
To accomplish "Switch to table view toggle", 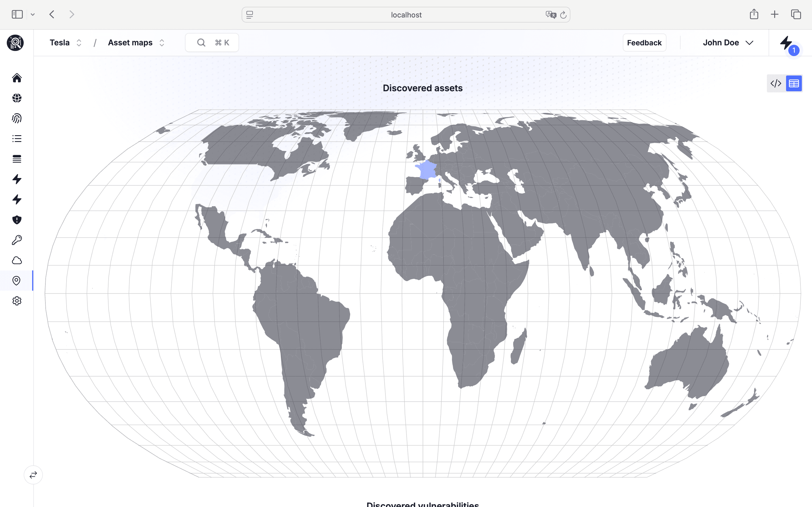I will tap(794, 83).
